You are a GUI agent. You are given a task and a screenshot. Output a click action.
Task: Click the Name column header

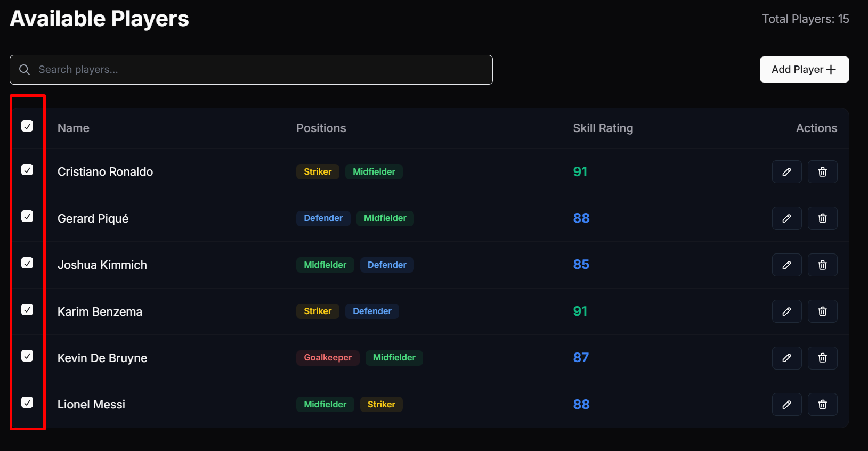pyautogui.click(x=74, y=128)
